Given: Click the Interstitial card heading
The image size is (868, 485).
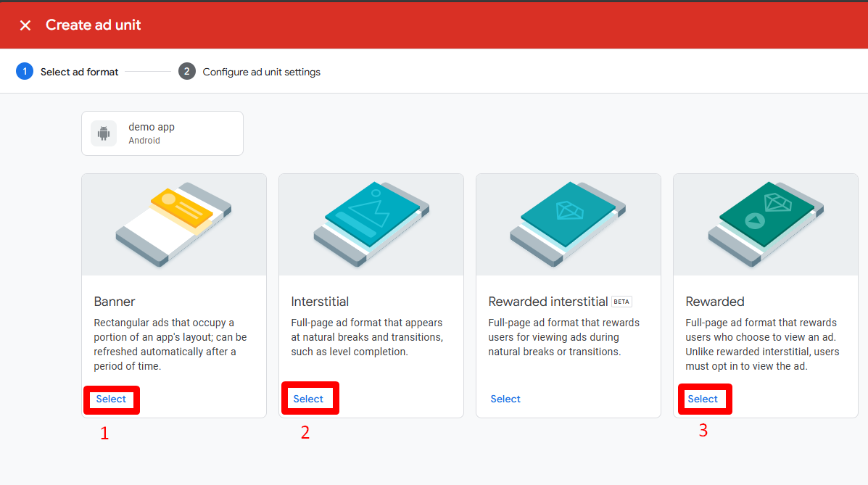Looking at the screenshot, I should click(320, 302).
